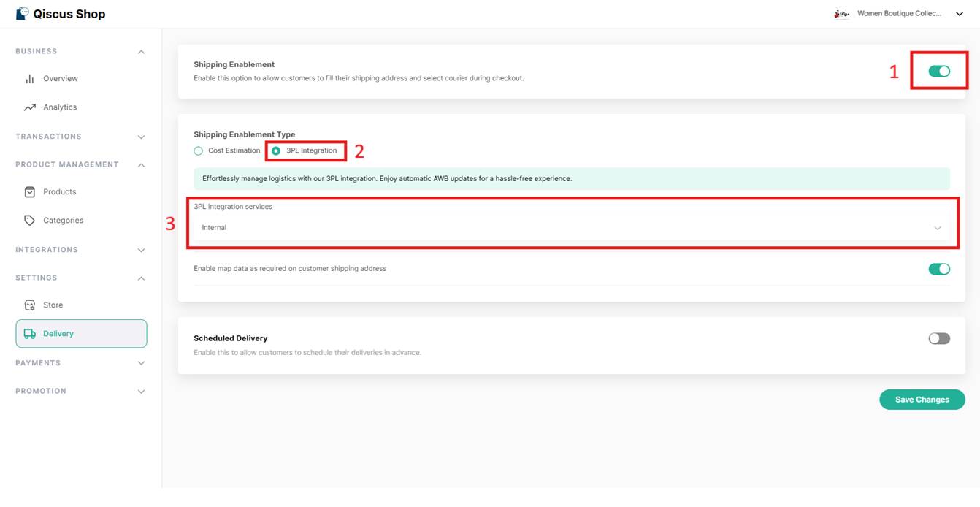Click the Categories tag icon
This screenshot has width=980, height=507.
[x=30, y=221]
